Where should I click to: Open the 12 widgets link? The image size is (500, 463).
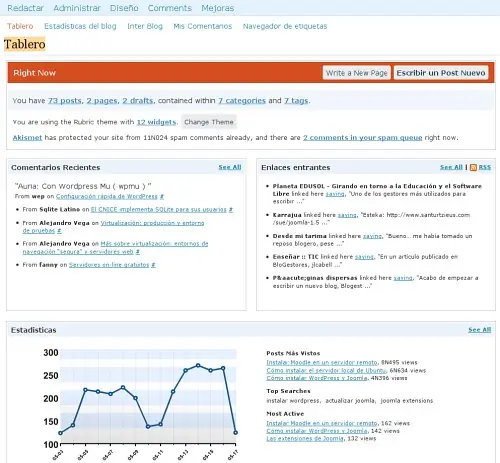click(x=156, y=122)
